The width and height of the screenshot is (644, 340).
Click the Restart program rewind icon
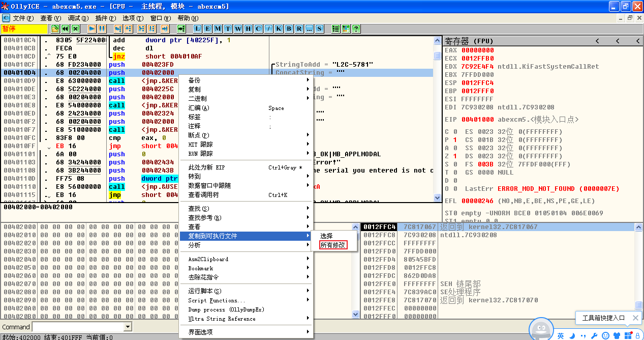tap(66, 29)
